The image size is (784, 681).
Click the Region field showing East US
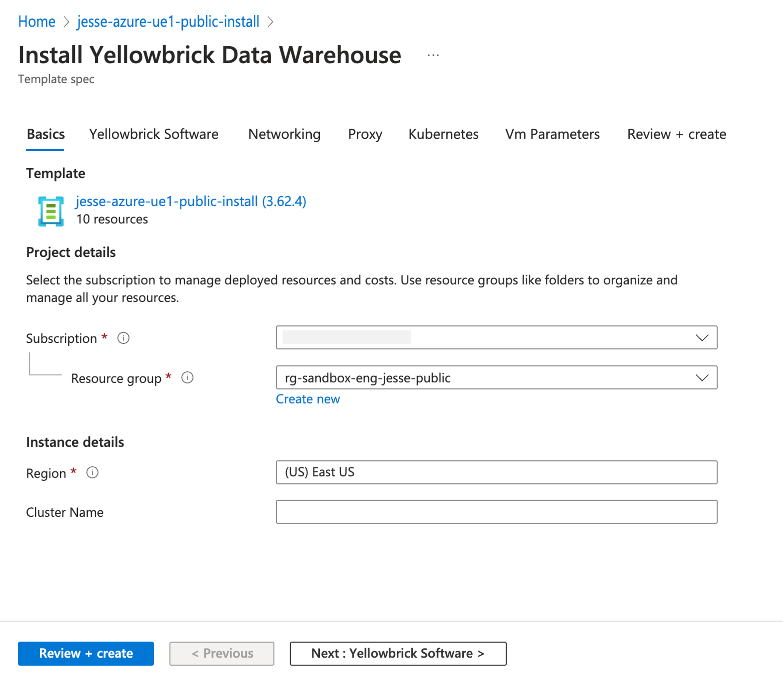click(x=496, y=473)
